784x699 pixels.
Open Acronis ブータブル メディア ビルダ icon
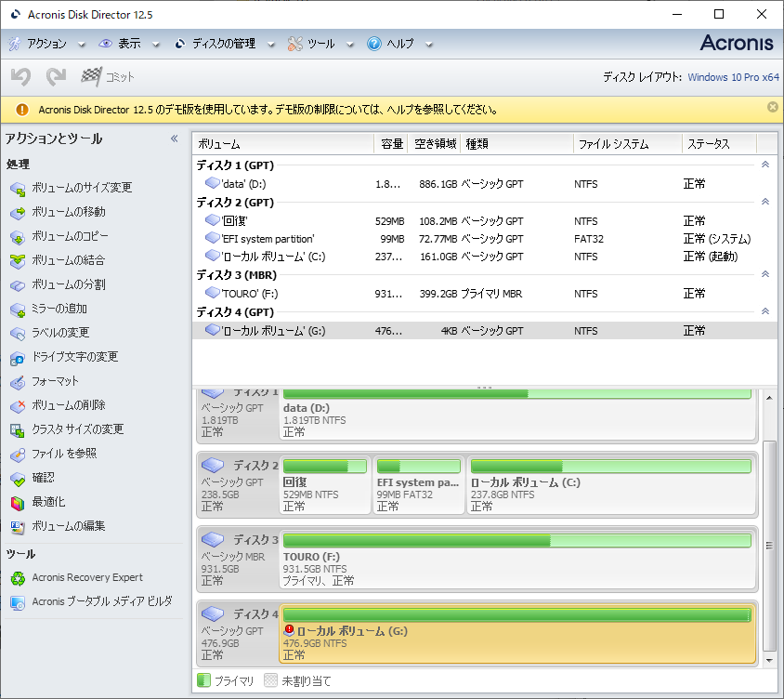click(x=18, y=602)
